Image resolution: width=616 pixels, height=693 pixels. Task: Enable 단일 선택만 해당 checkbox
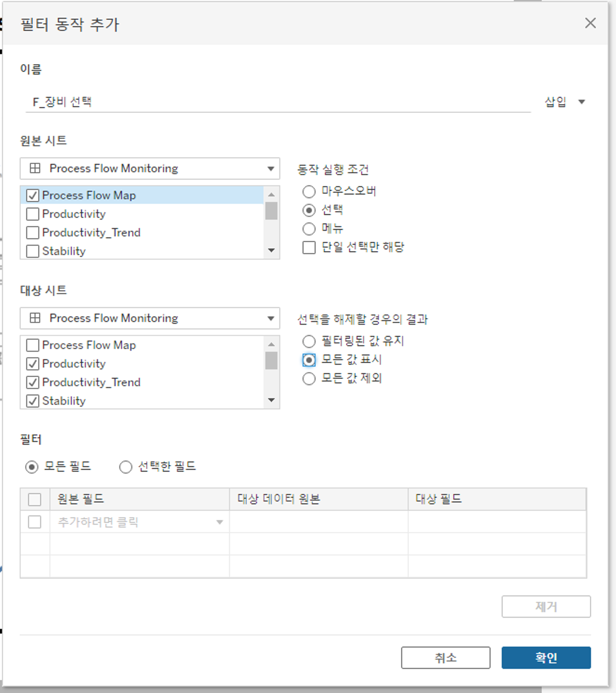click(309, 247)
